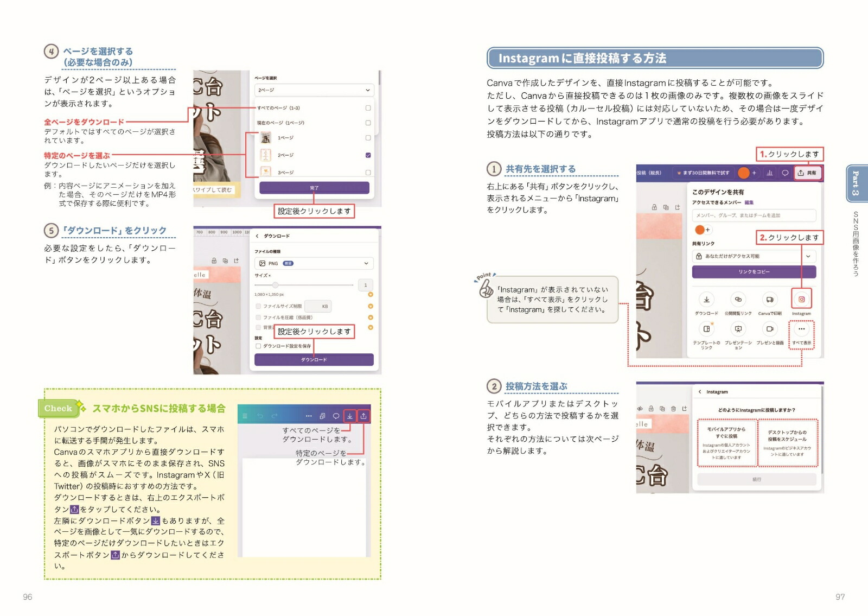The width and height of the screenshot is (868, 616).
Task: Choose the プレゼンテーション icon
Action: pyautogui.click(x=738, y=329)
